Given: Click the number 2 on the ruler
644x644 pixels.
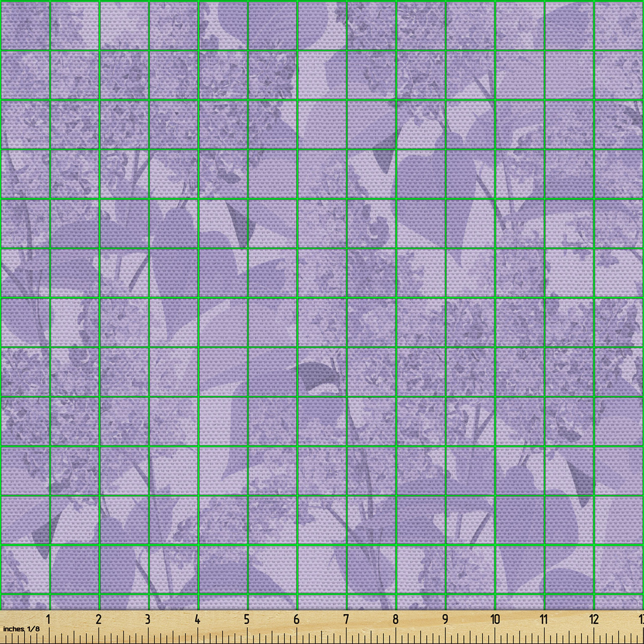Looking at the screenshot, I should (x=98, y=619).
